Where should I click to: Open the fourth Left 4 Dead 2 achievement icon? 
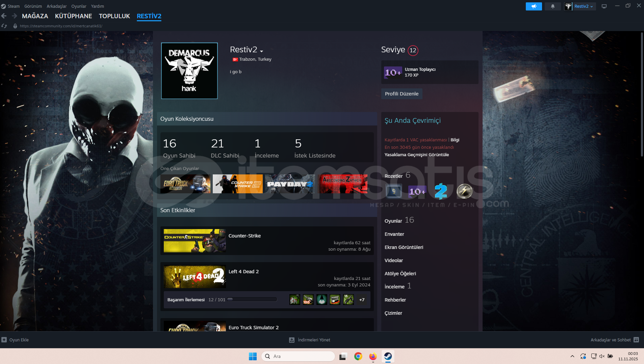click(x=335, y=300)
